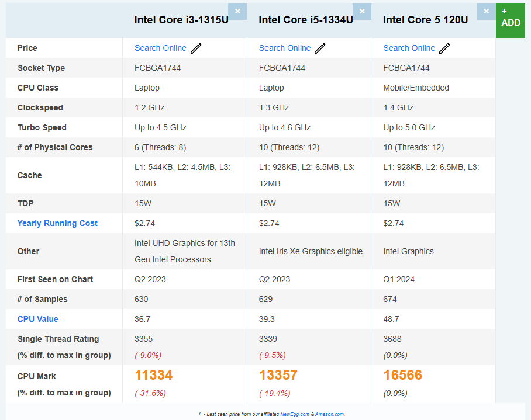Click the 13357 CPU Mark score
531x420 pixels.
click(x=278, y=375)
